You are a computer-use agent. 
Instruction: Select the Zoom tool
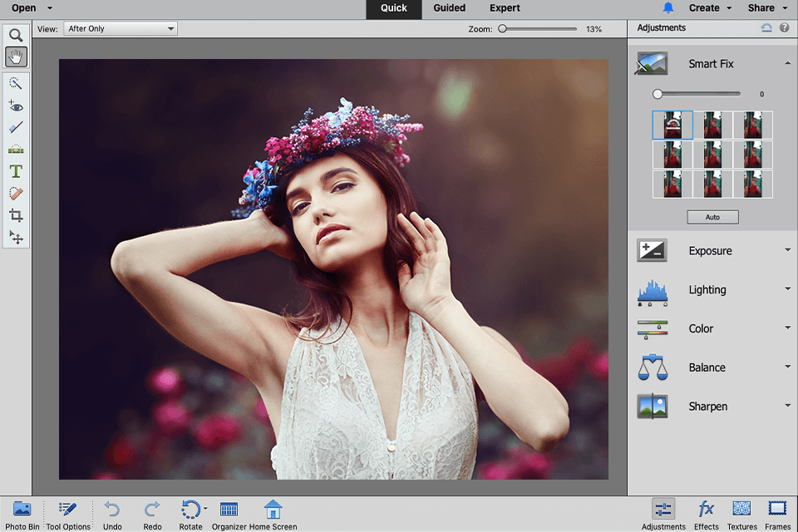16,36
